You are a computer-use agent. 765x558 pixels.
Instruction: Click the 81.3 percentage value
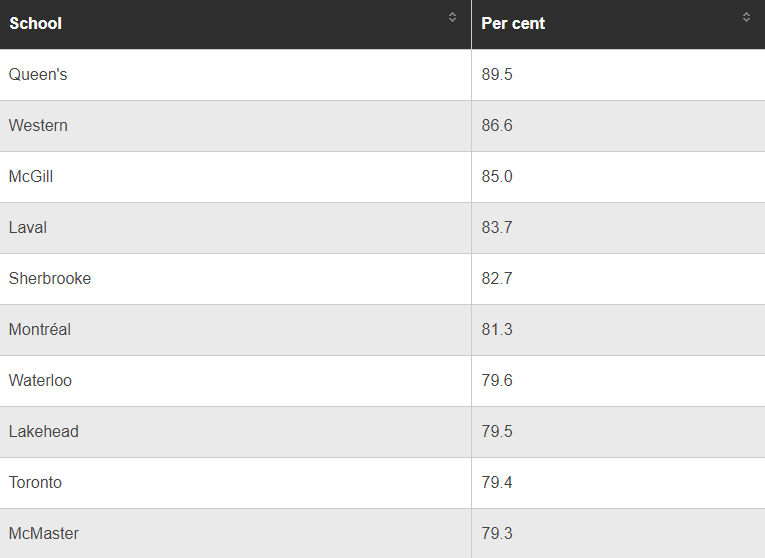[x=497, y=330]
